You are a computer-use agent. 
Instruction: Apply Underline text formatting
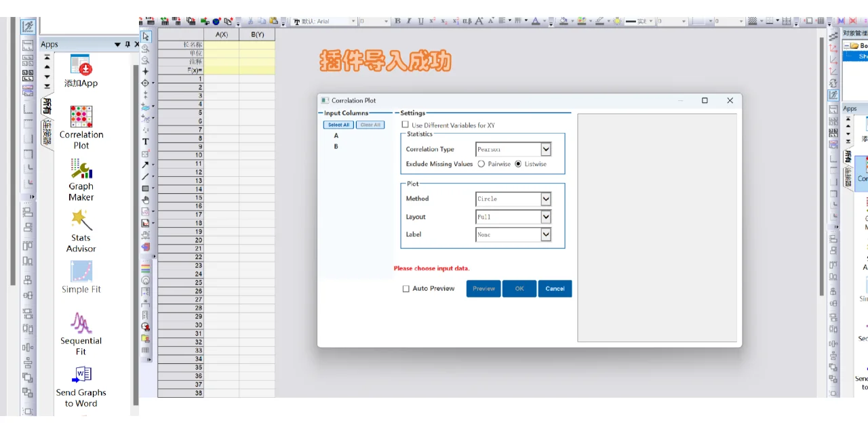[420, 21]
